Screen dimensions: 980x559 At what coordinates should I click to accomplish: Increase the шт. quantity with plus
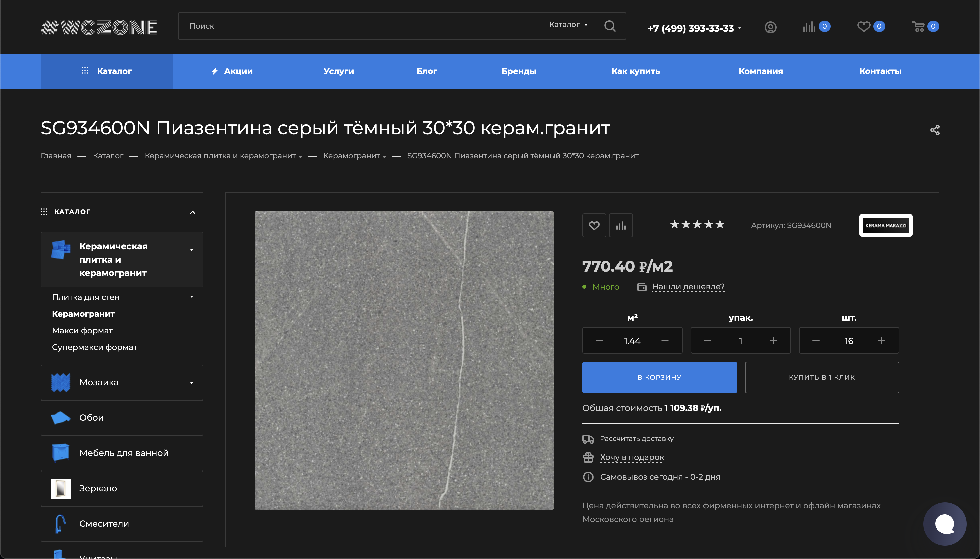(x=881, y=340)
